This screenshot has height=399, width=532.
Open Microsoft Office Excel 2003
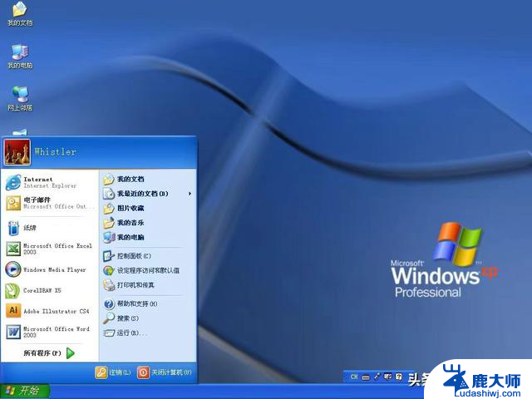tap(50, 249)
